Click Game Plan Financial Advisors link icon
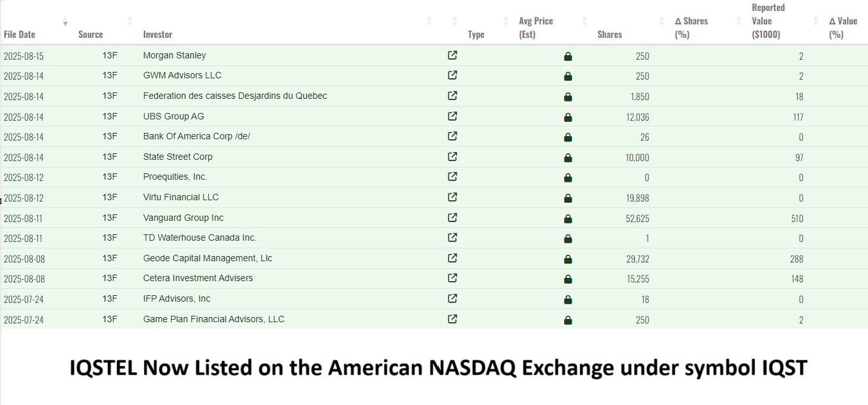 click(452, 318)
